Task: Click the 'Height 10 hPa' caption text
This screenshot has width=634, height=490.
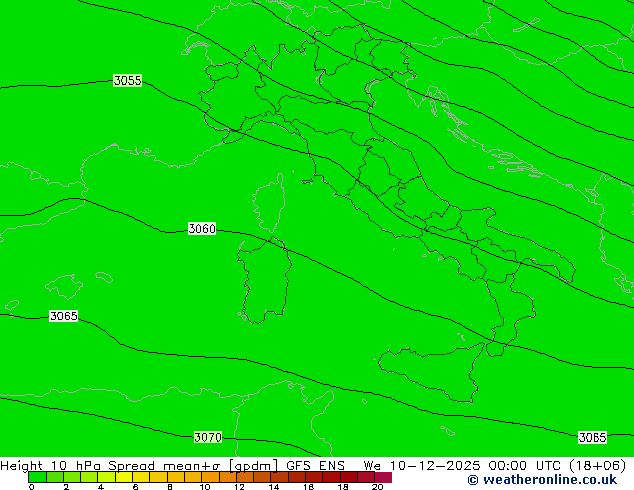Action: click(51, 466)
